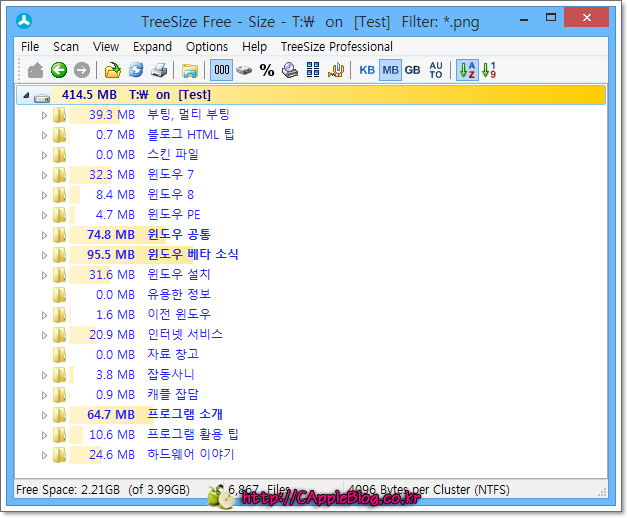628x518 pixels.
Task: Collapse the root T:₩ on [Test] node
Action: coord(26,95)
